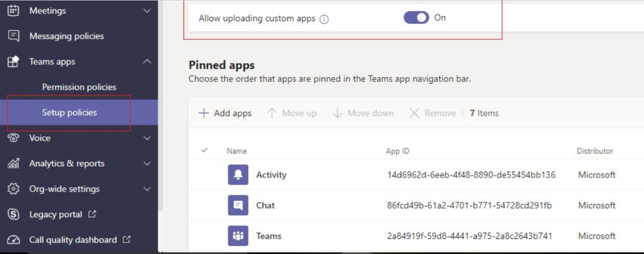The height and width of the screenshot is (254, 644).
Task: Click the Messaging policies chat icon
Action: [14, 35]
